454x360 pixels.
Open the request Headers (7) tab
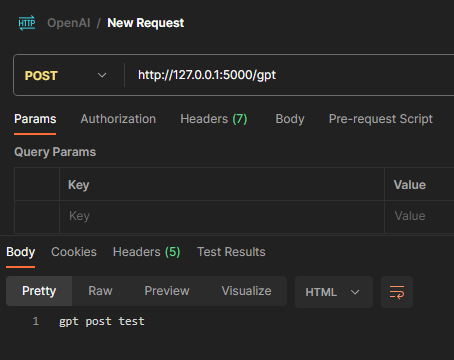coord(214,119)
